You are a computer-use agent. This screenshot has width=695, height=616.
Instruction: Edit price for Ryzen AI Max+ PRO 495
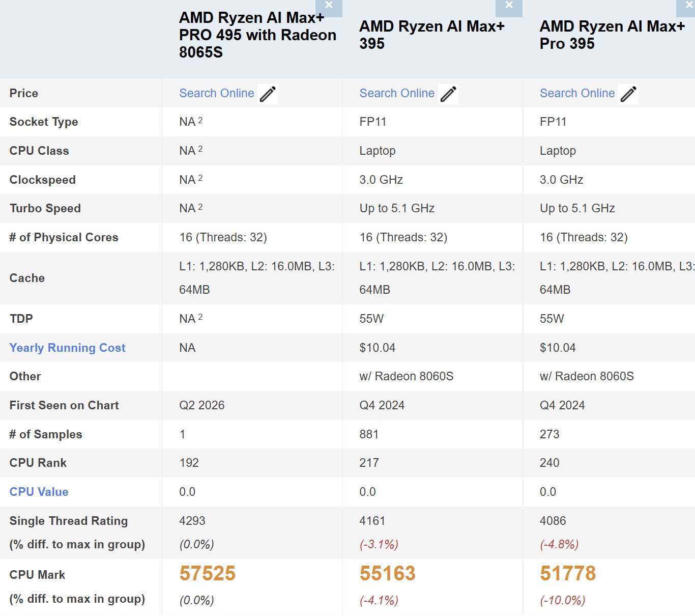click(268, 94)
